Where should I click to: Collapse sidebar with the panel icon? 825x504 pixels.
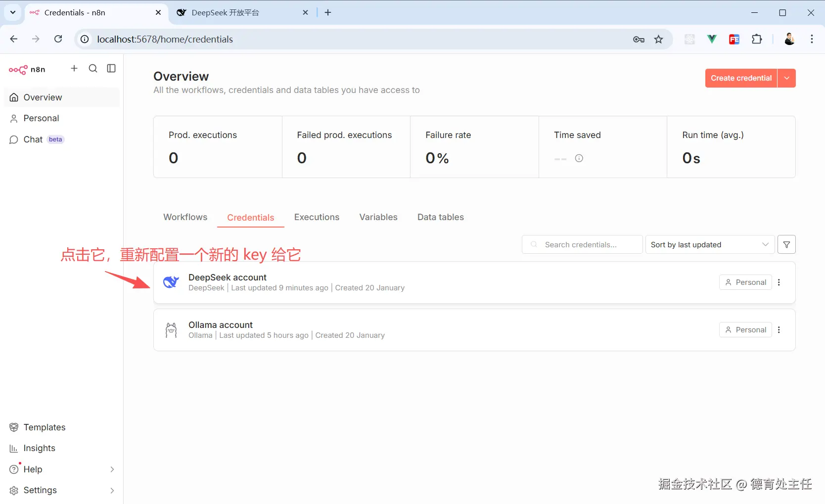point(111,68)
